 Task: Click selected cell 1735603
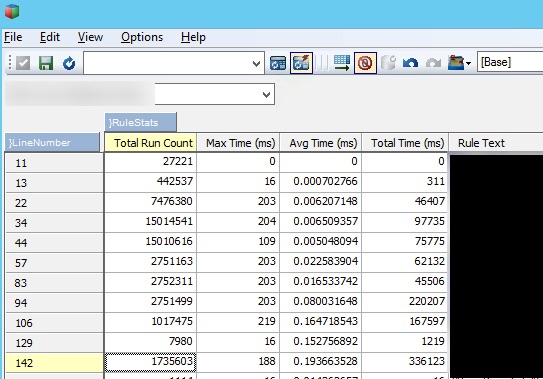tap(151, 362)
